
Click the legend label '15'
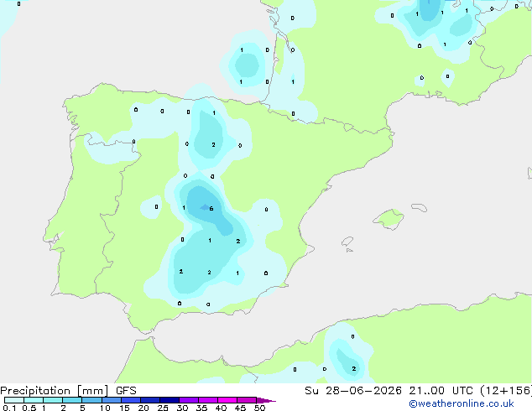pyautogui.click(x=124, y=408)
